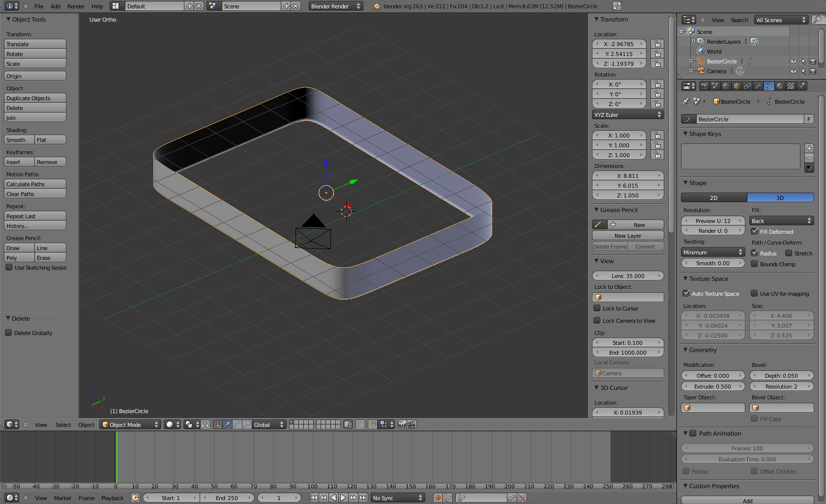Play the animation forward
This screenshot has width=826, height=504.
click(x=343, y=498)
